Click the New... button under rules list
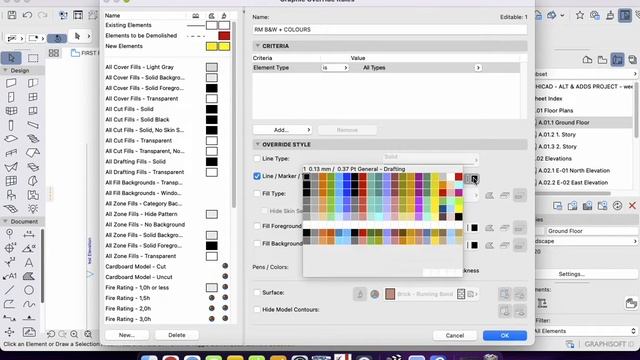The height and width of the screenshot is (360, 640). (127, 335)
